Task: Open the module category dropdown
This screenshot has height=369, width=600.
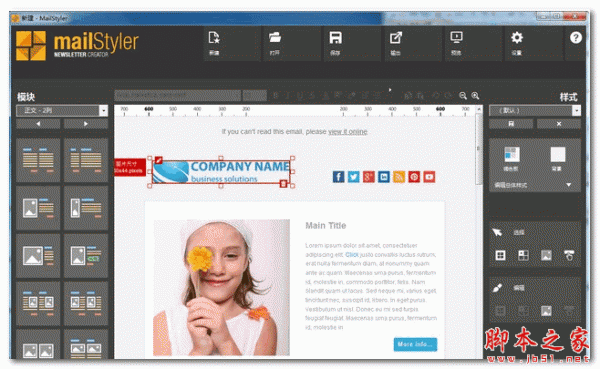Action: (103, 111)
